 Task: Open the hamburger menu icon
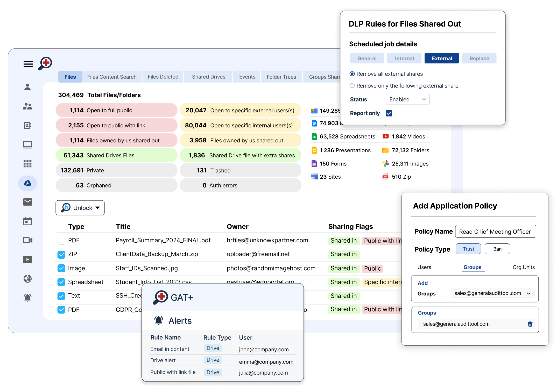(28, 64)
